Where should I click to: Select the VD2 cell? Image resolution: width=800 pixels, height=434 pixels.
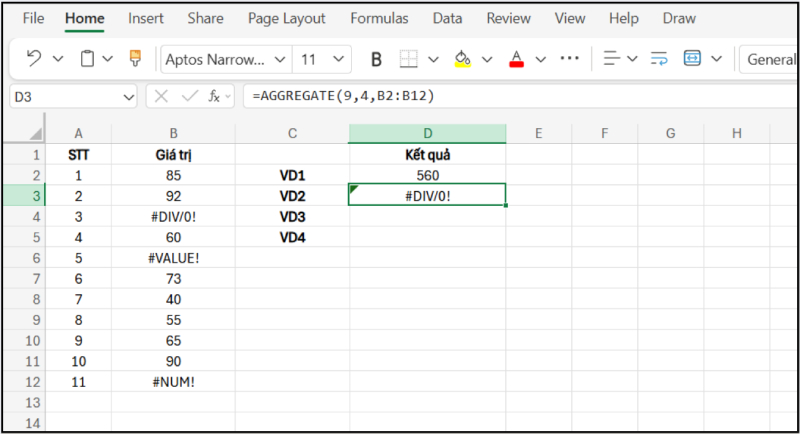292,196
